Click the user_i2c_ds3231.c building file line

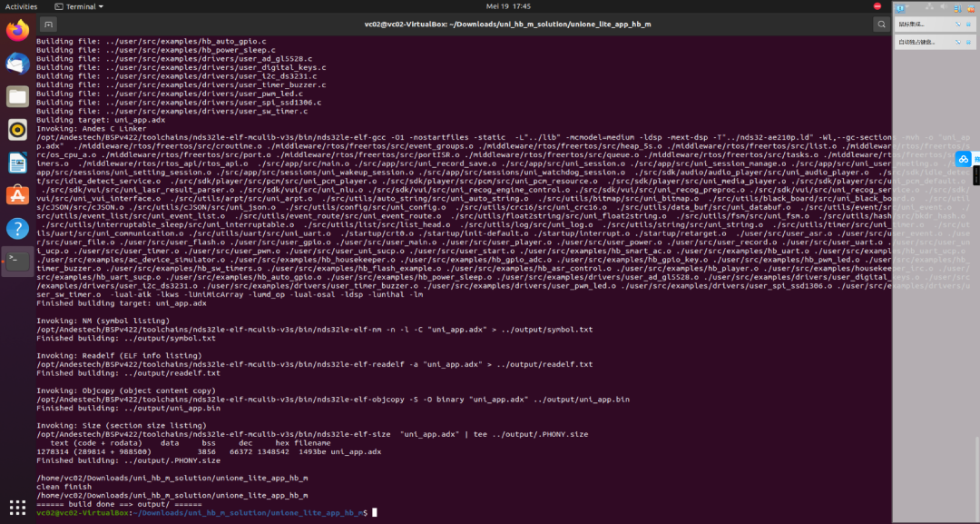(176, 76)
